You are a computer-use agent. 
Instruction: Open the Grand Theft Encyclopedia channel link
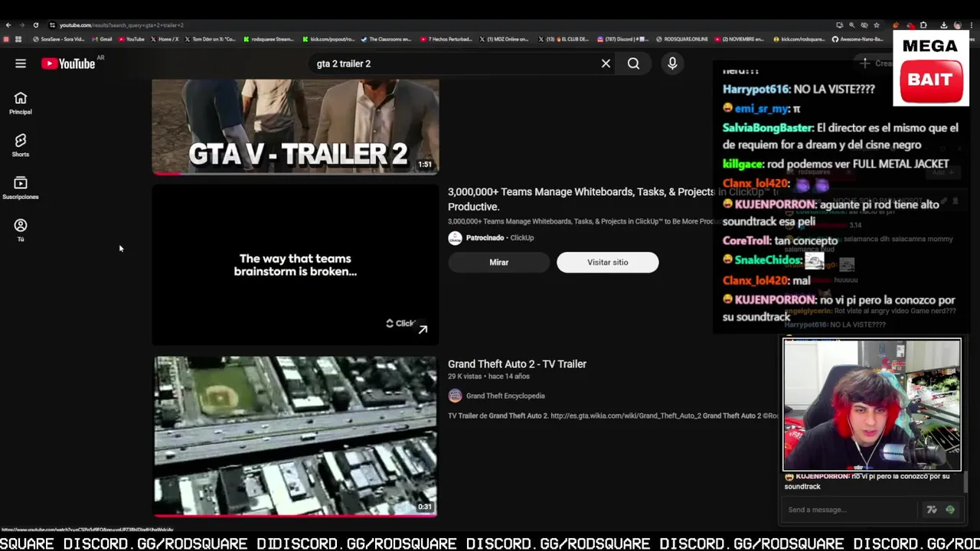(x=505, y=396)
